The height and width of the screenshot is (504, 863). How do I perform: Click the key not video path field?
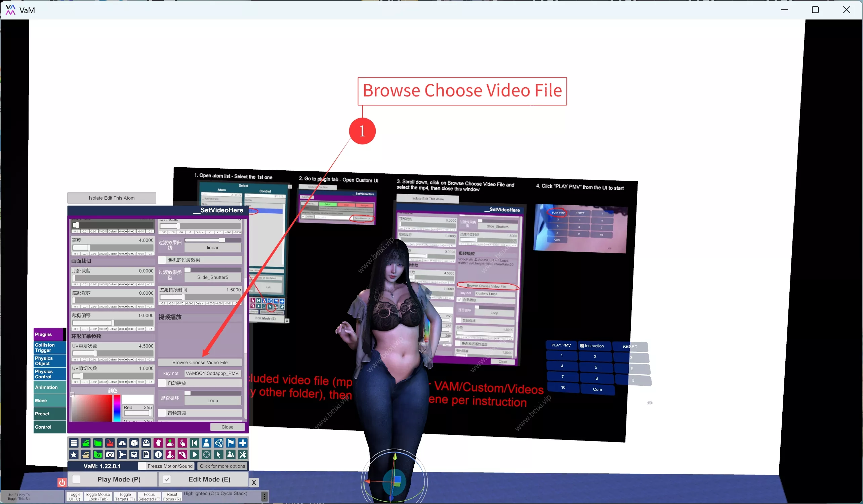tap(213, 373)
